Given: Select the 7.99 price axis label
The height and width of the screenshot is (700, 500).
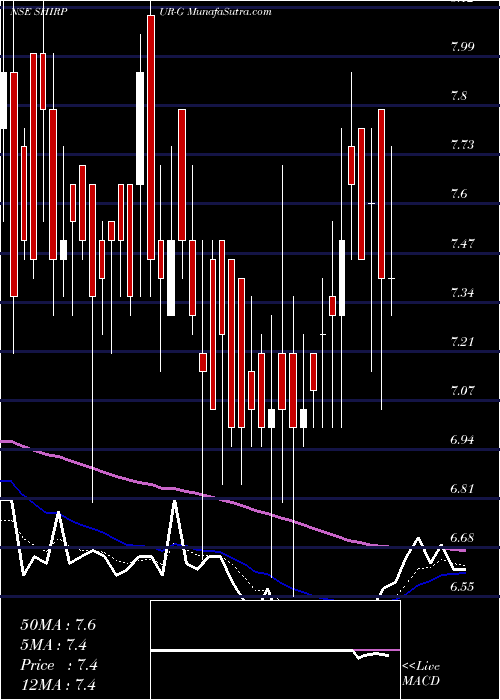Looking at the screenshot, I should 464,47.
